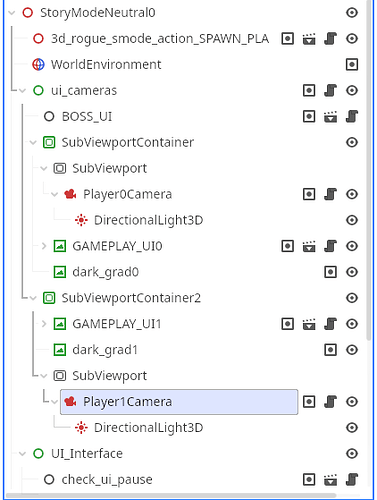Collapse SubViewport under SubViewportContainer

(44, 168)
